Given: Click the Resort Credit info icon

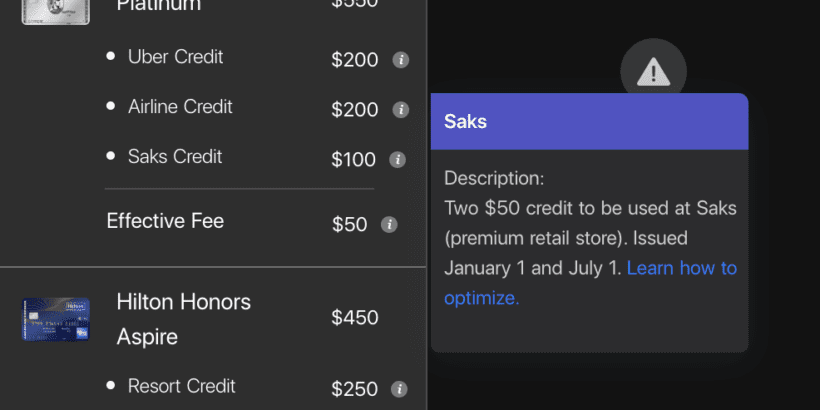Looking at the screenshot, I should pyautogui.click(x=399, y=389).
